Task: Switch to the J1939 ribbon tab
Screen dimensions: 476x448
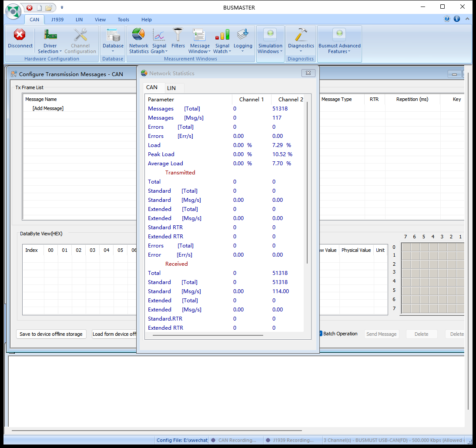Action: point(57,20)
